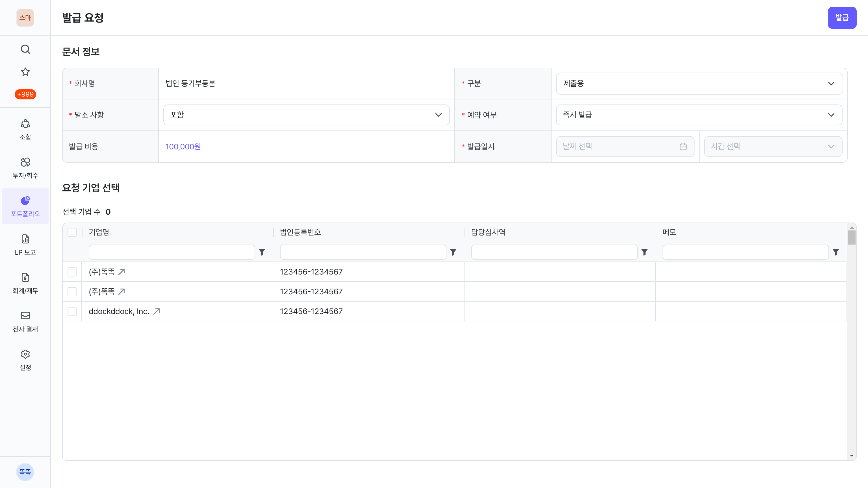
Task: Click the 법인등록번호 column filter icon
Action: tap(453, 252)
